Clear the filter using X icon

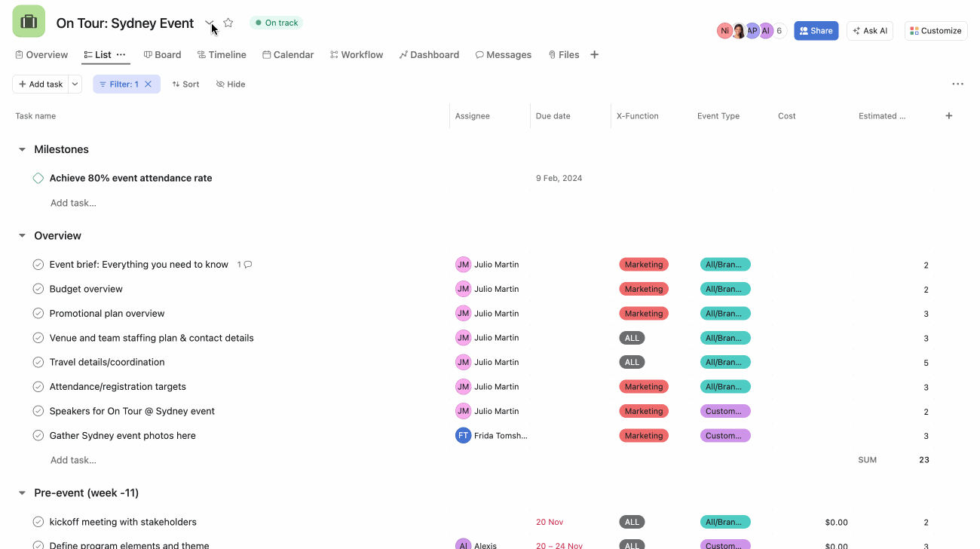(149, 84)
